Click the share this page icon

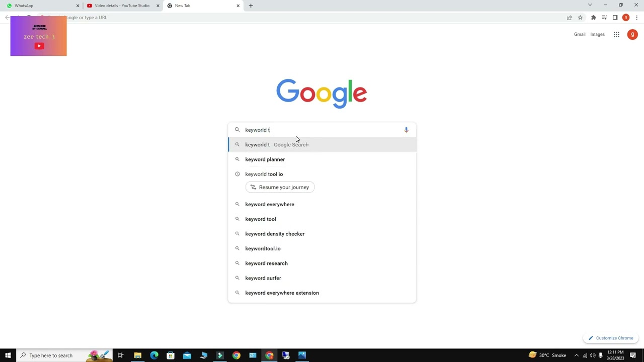tap(570, 18)
